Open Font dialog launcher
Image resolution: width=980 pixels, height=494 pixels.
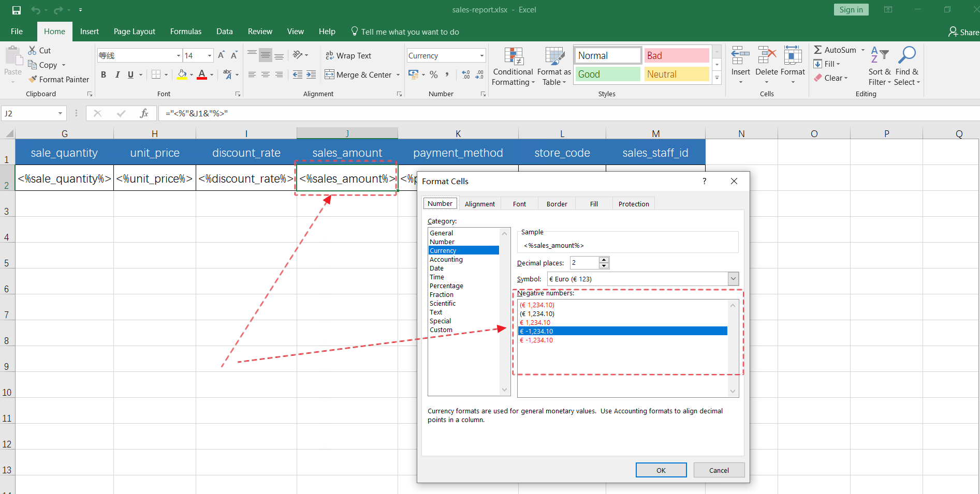[238, 94]
